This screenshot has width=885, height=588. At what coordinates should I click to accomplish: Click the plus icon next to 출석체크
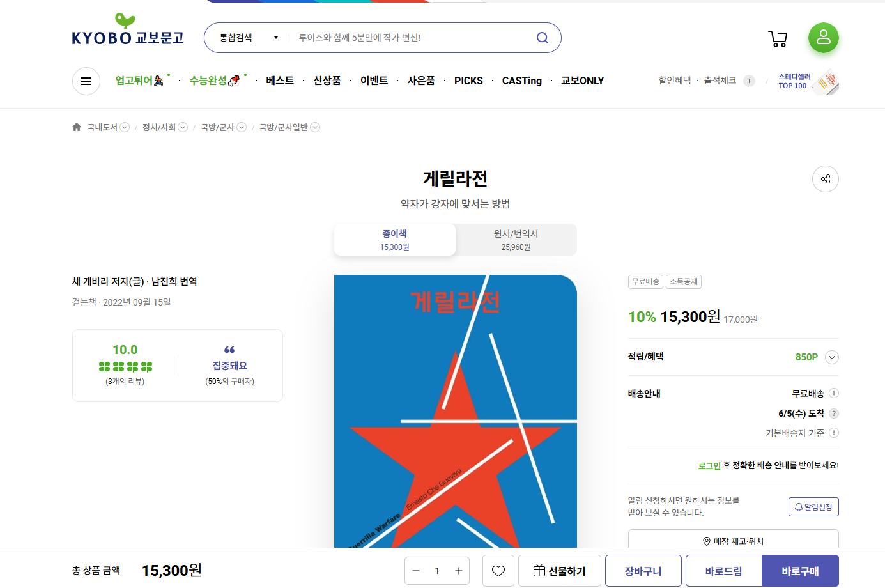click(750, 81)
